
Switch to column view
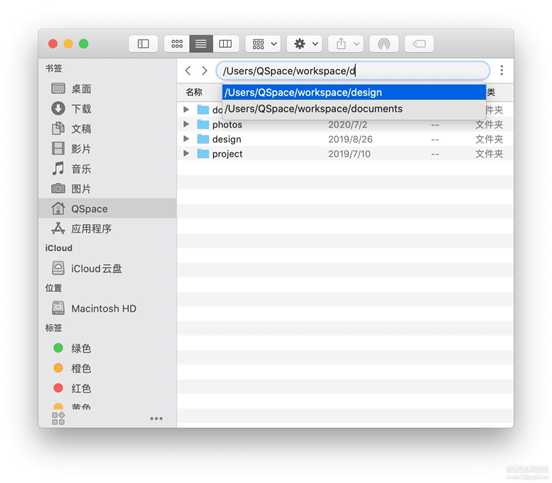(225, 44)
